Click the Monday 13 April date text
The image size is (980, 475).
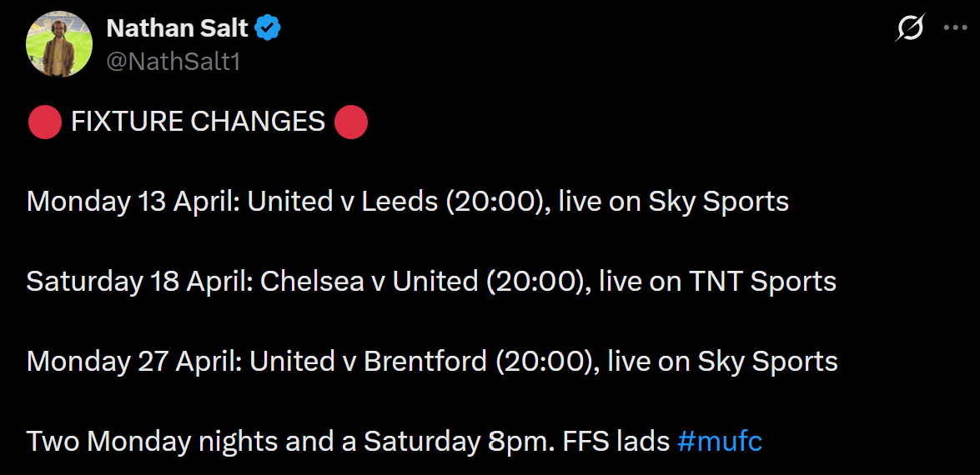133,202
